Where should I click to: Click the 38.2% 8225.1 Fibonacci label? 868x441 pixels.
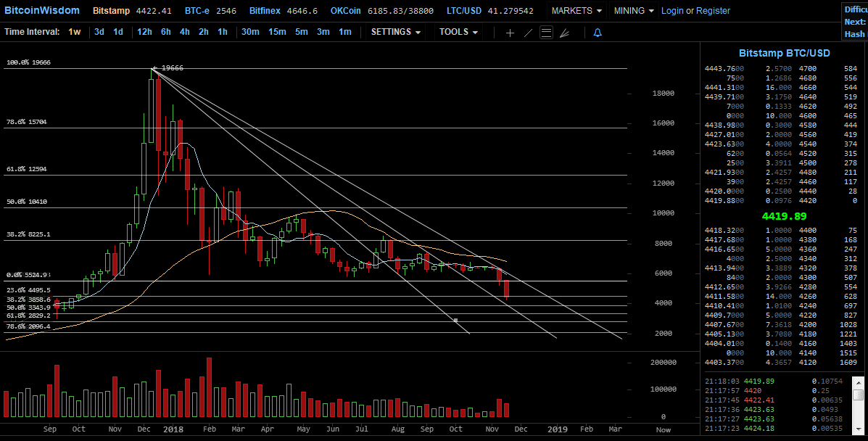click(28, 234)
